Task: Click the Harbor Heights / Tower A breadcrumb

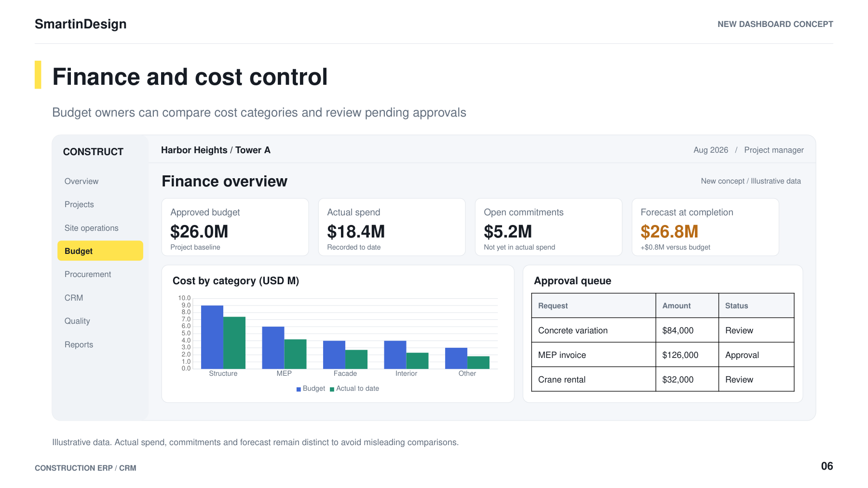Action: pyautogui.click(x=216, y=150)
